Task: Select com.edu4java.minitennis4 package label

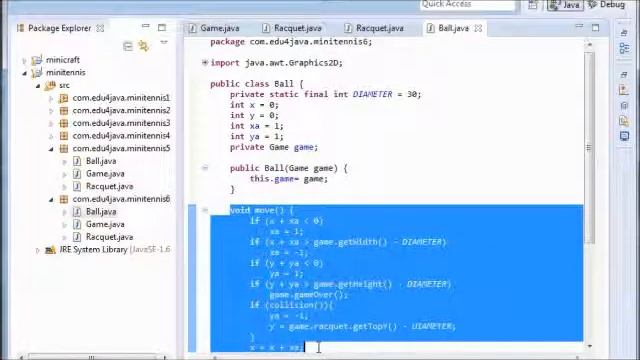Action: [x=121, y=136]
